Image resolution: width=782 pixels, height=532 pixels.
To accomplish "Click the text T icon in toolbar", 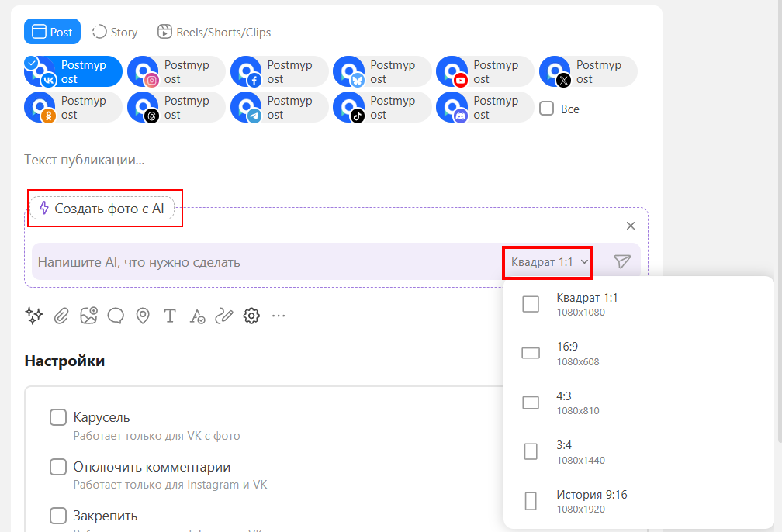I will point(170,316).
